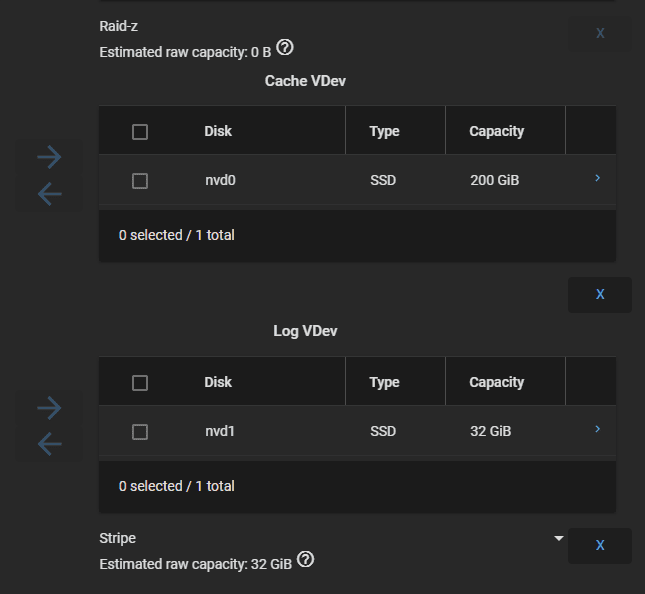Image resolution: width=645 pixels, height=594 pixels.
Task: Open help icon beside 32 GiB raw capacity
Action: pyautogui.click(x=305, y=559)
